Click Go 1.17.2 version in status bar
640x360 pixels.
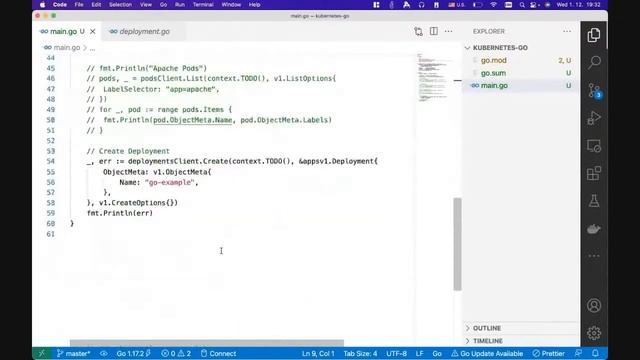[134, 353]
